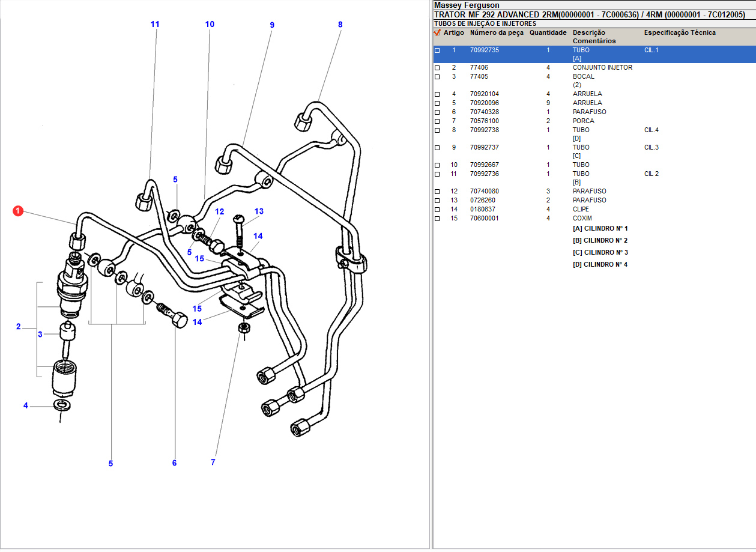Select callout number 4 beside the washer
Viewport: 756px width, 552px height.
(26, 406)
